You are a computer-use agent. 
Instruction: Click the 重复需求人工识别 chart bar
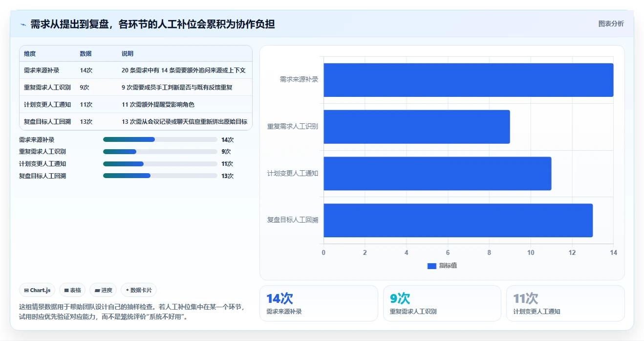point(416,127)
